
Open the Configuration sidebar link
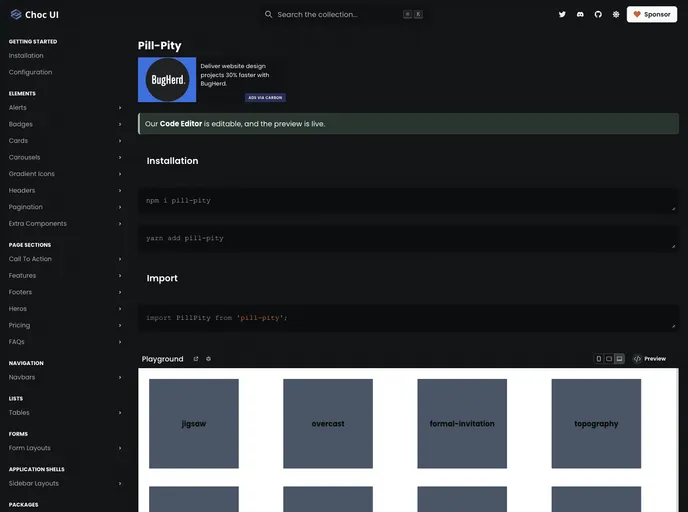pyautogui.click(x=30, y=72)
